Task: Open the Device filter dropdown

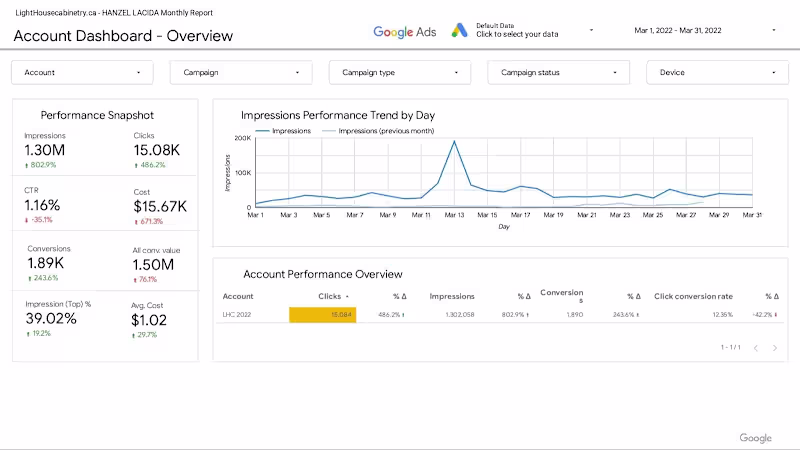Action: [717, 72]
